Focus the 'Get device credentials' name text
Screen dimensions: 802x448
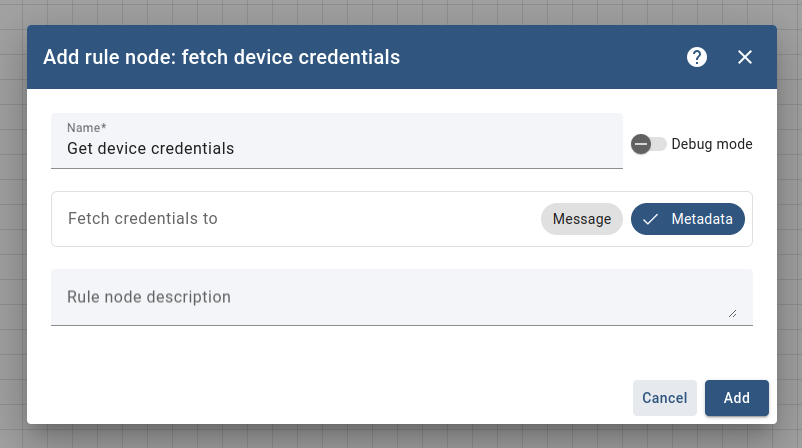pos(150,148)
